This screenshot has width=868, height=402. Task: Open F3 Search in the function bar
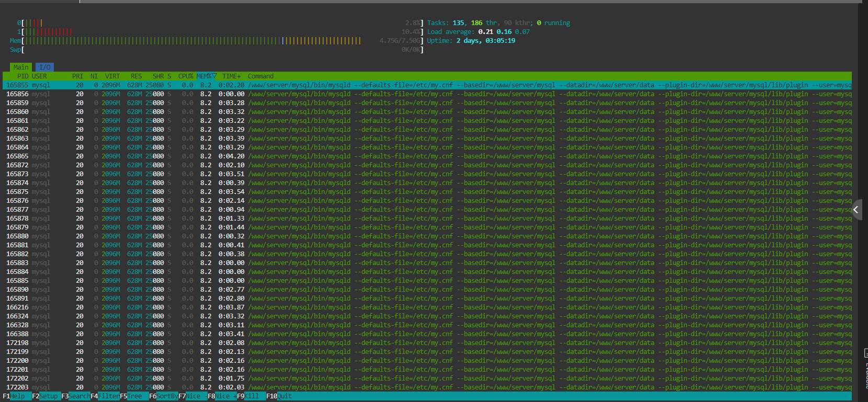(78, 396)
